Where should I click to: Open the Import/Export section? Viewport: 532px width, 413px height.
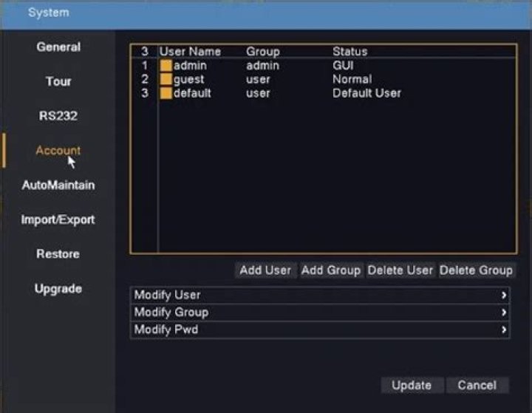click(x=58, y=219)
